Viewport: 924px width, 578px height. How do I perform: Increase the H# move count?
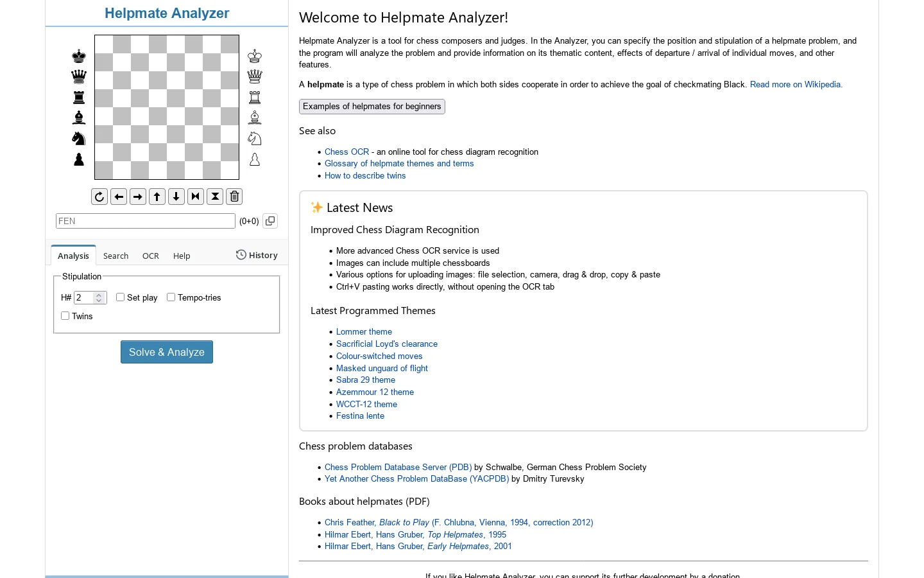[x=99, y=295]
